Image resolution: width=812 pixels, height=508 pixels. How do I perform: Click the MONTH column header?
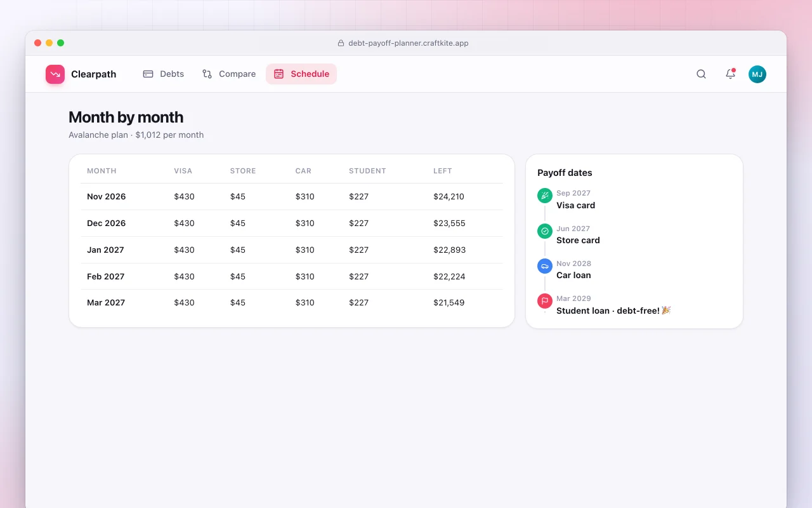(x=101, y=171)
